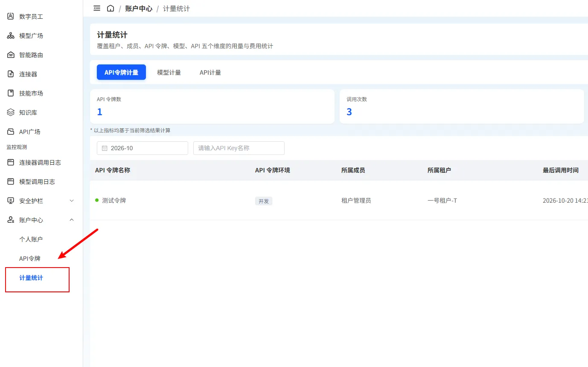Click the 安全护栏 monitor icon
588x367 pixels.
click(11, 201)
